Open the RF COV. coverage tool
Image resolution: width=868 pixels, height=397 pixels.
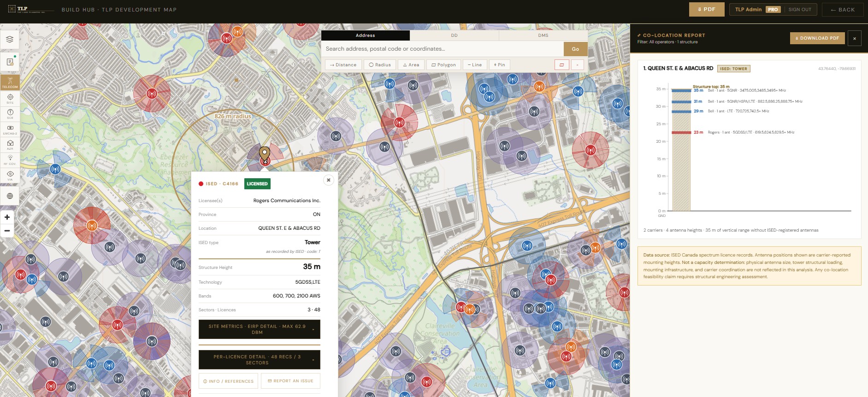(10, 160)
